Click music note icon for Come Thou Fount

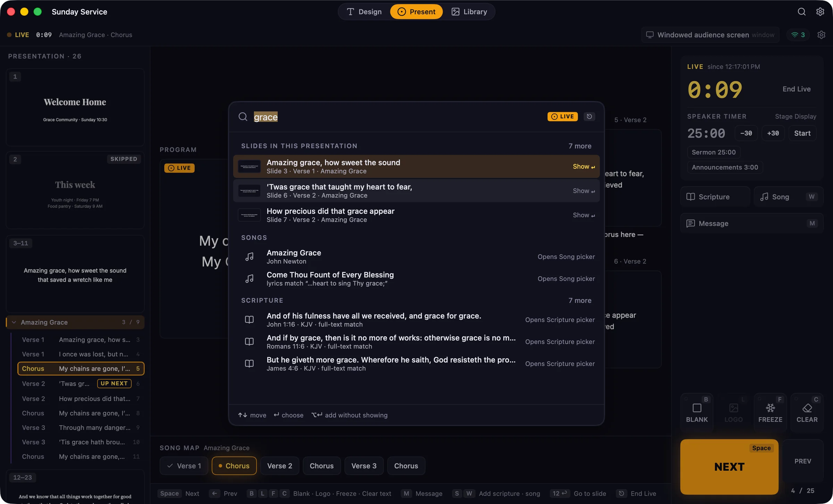[x=250, y=279]
